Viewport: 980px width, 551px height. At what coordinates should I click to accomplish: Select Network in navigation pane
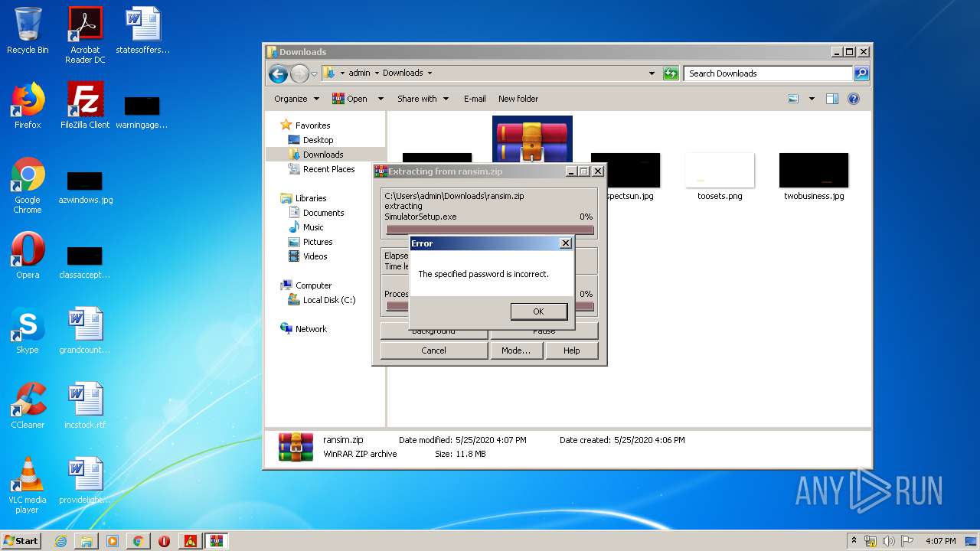tap(311, 329)
